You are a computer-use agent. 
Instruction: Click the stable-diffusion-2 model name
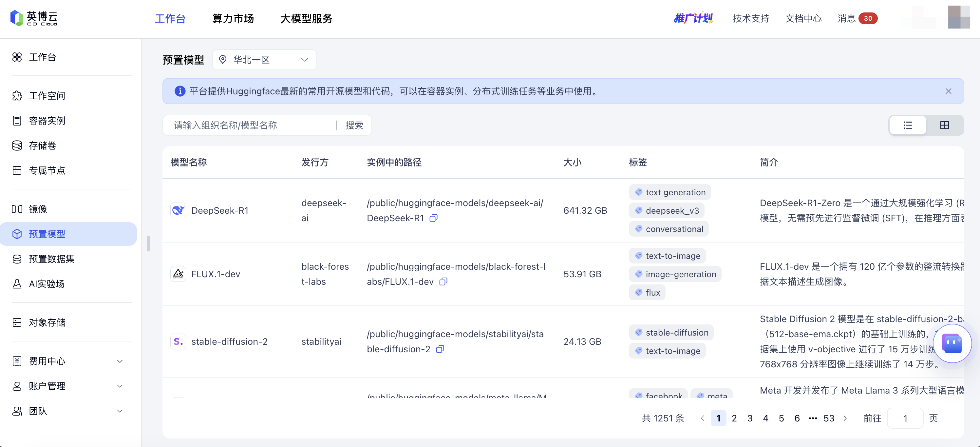229,341
